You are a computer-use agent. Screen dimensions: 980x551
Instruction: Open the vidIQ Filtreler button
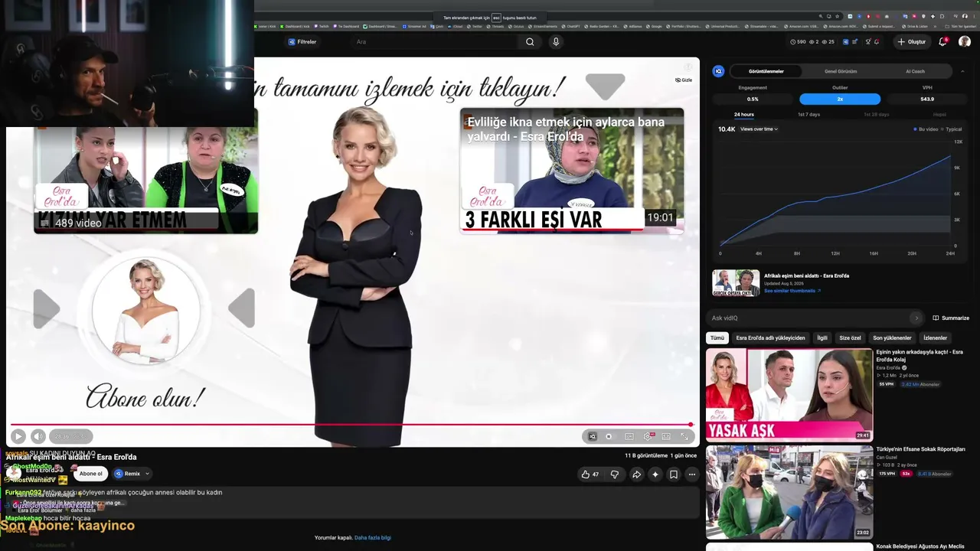(x=302, y=42)
